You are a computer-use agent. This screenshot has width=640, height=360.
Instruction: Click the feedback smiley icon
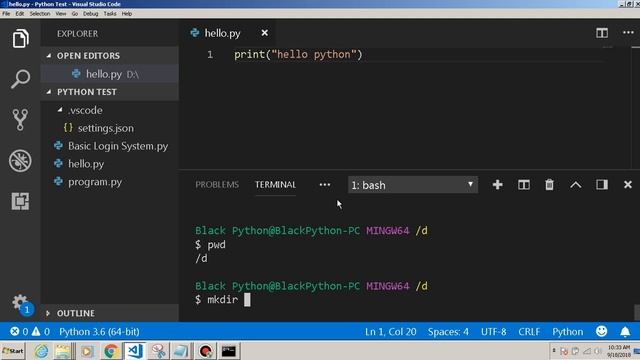pyautogui.click(x=601, y=331)
